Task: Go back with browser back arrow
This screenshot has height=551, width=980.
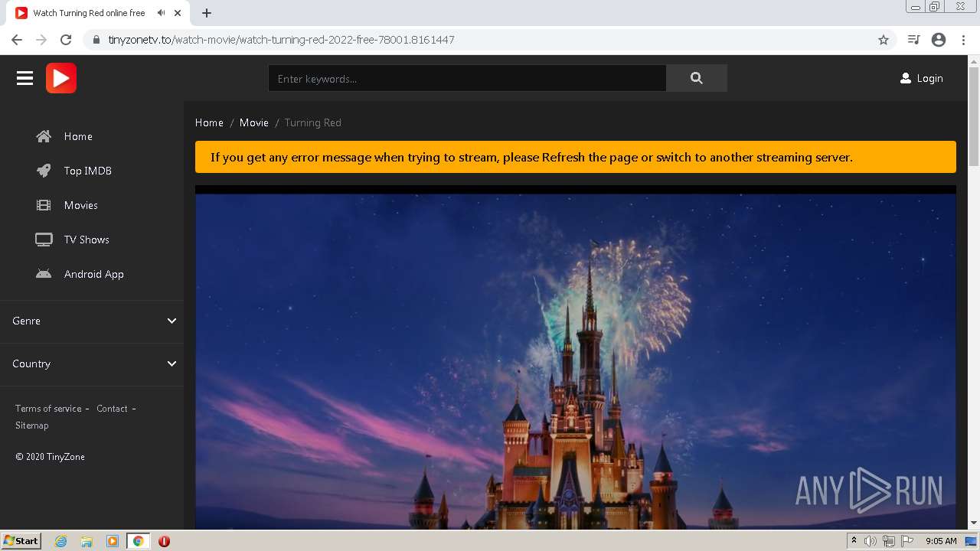Action: [17, 40]
